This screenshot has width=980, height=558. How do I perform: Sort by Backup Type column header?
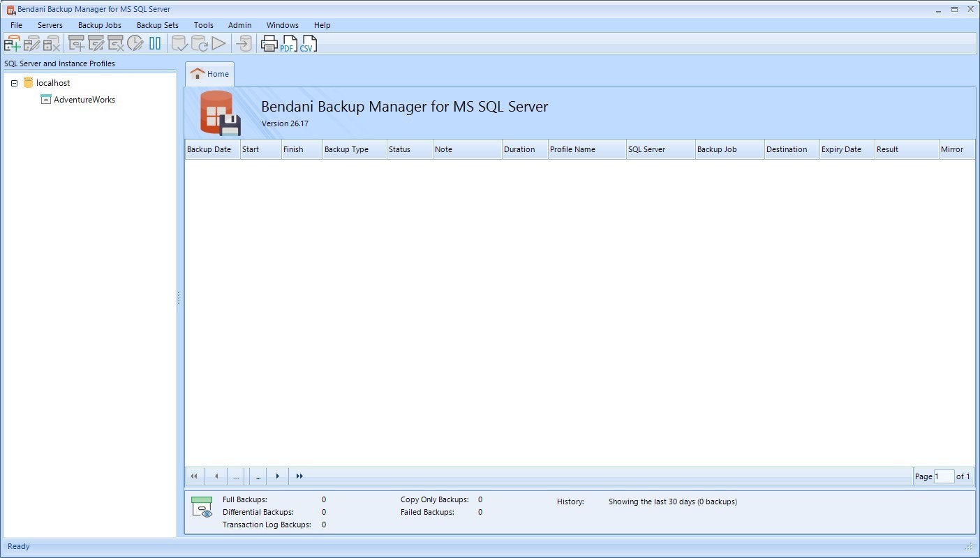pyautogui.click(x=355, y=149)
